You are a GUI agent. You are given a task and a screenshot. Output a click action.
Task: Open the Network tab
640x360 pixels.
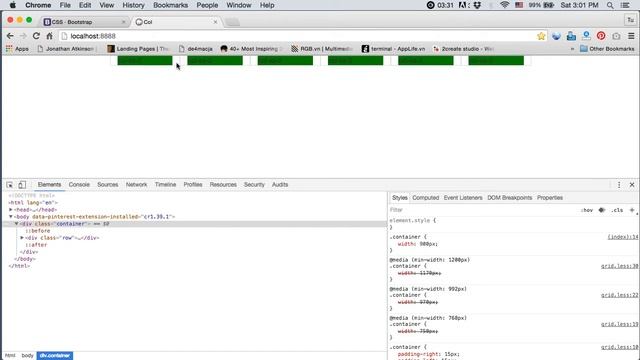tap(136, 184)
